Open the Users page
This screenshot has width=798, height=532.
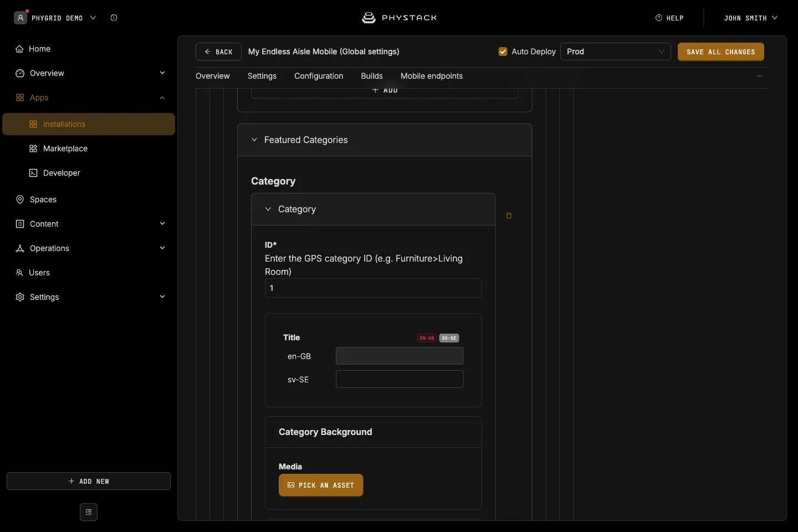click(89, 273)
